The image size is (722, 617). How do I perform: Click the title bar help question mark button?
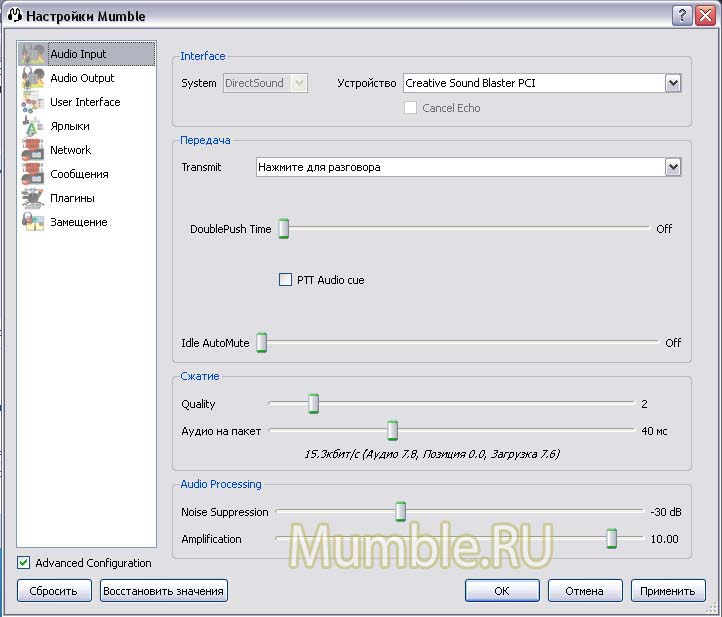tap(682, 15)
